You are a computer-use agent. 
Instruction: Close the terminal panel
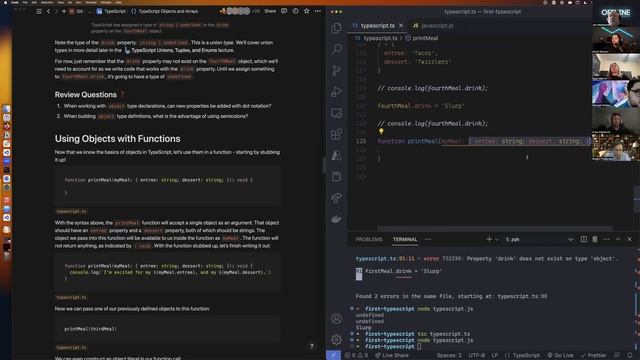(x=629, y=239)
